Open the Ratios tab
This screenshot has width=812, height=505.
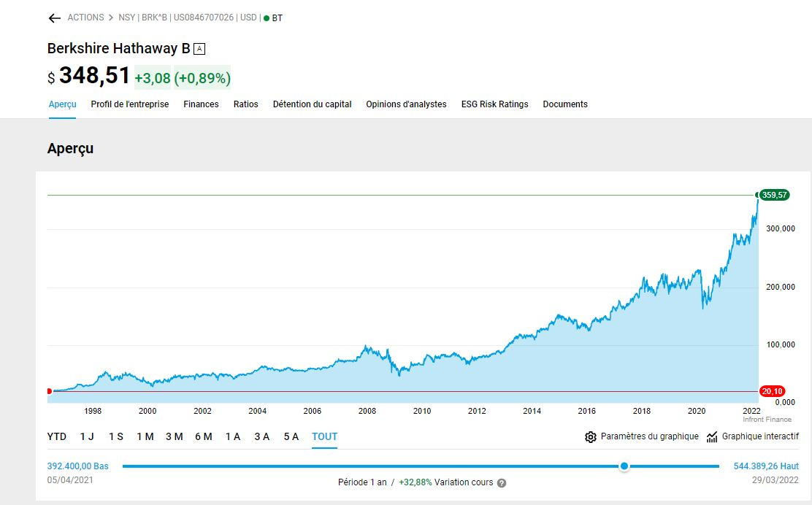coord(245,104)
